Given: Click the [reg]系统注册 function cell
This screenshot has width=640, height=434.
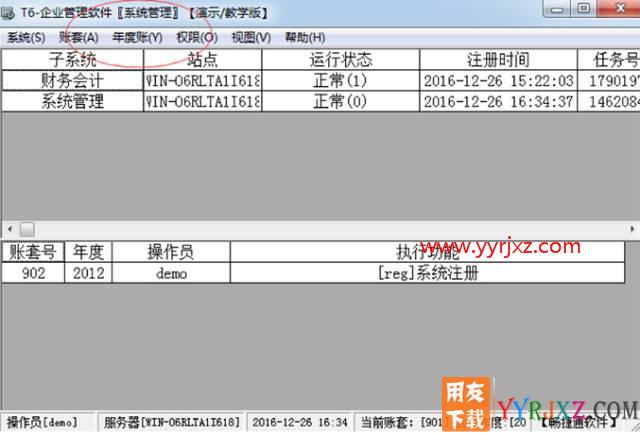Looking at the screenshot, I should coord(427,273).
